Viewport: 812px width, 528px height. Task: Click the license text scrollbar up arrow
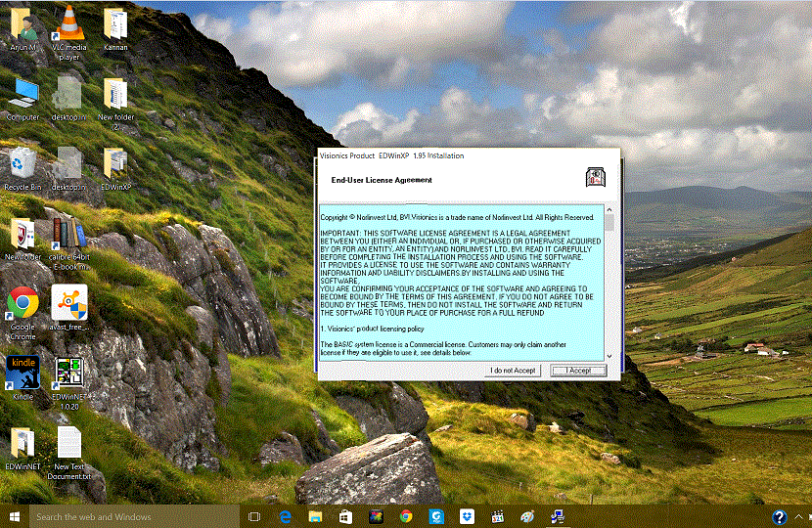coord(609,210)
